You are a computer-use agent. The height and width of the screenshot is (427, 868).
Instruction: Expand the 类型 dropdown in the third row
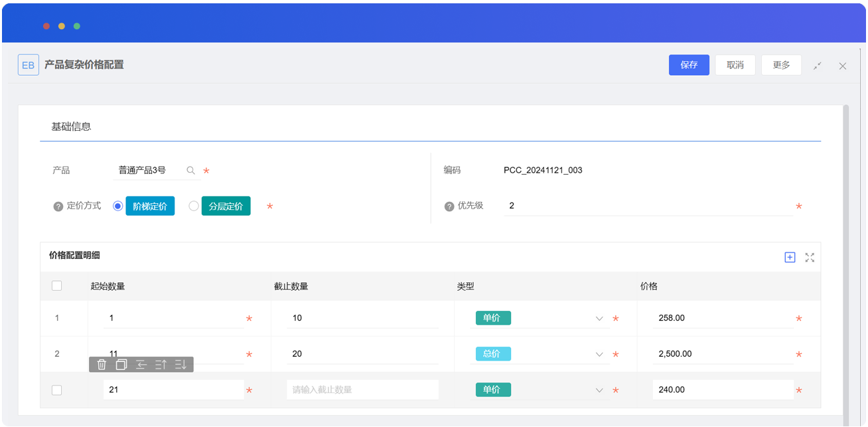click(x=599, y=390)
